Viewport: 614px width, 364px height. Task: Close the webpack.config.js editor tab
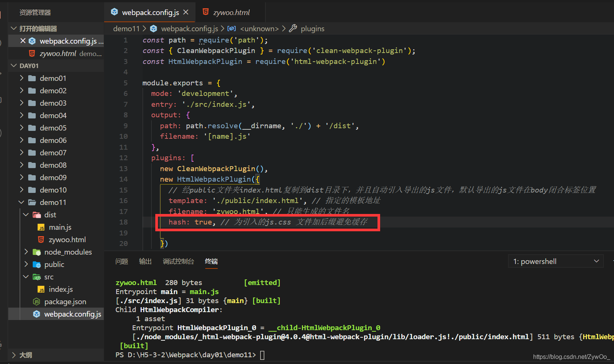click(x=186, y=12)
